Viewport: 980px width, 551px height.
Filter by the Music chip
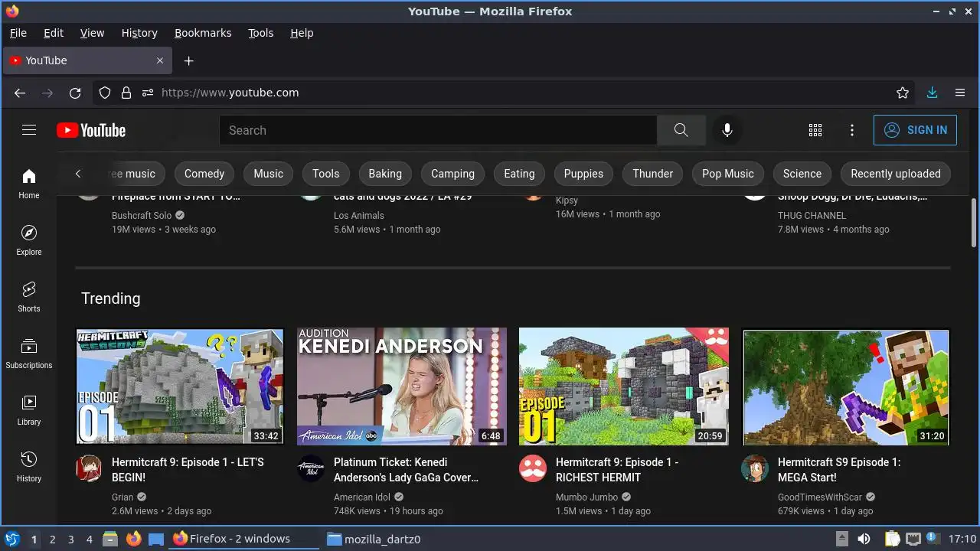coord(269,174)
